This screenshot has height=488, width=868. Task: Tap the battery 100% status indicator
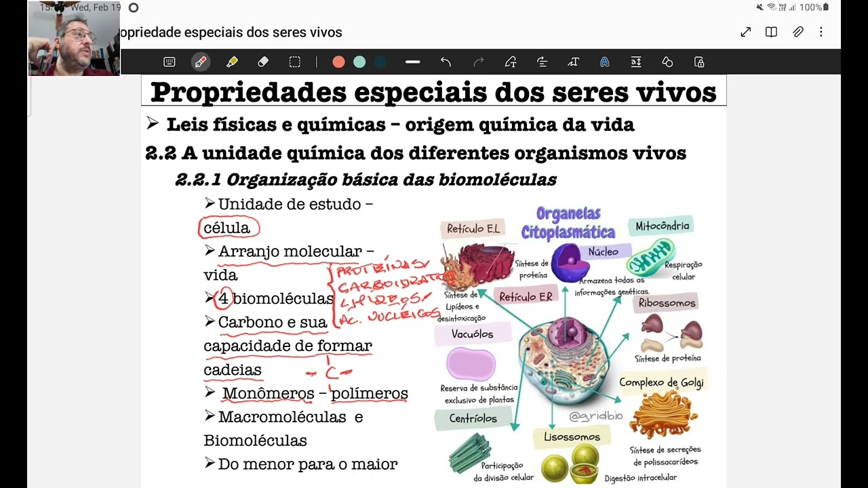(x=814, y=7)
